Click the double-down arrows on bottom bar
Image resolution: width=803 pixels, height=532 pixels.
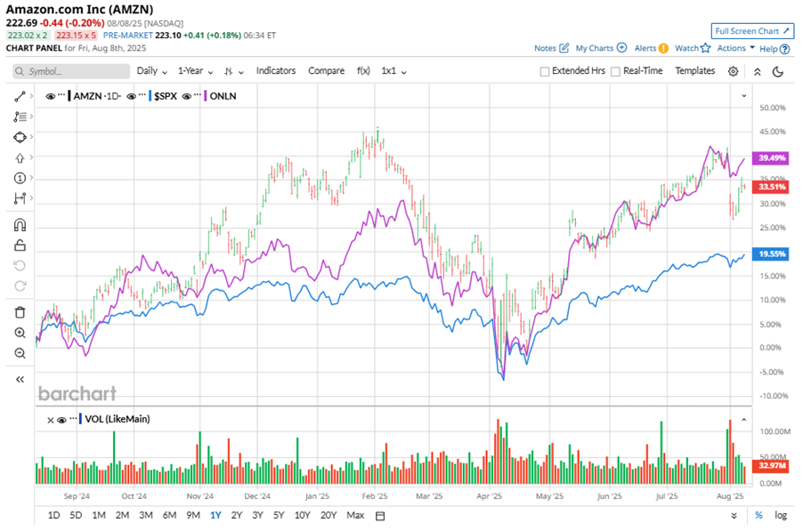click(734, 516)
